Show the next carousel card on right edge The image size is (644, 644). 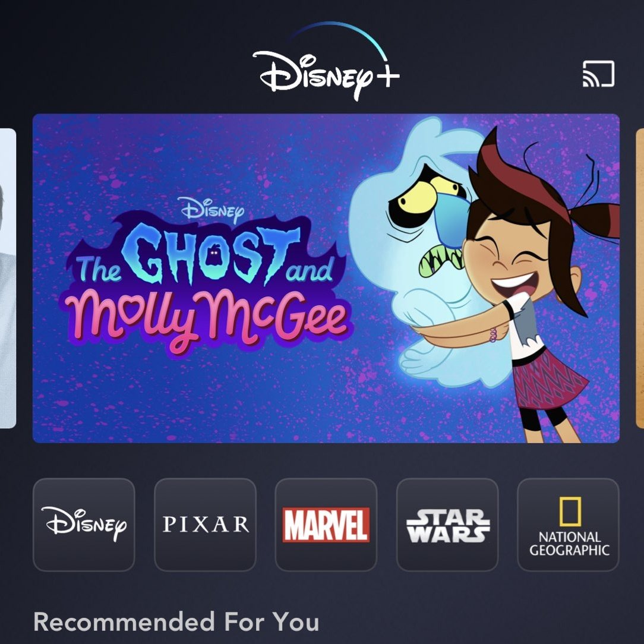639,278
